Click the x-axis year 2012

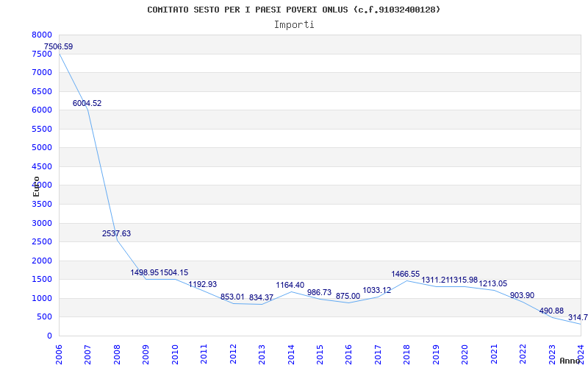pos(233,355)
